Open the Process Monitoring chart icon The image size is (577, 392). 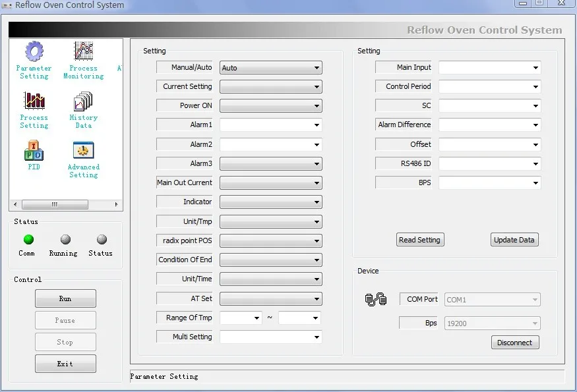83,51
